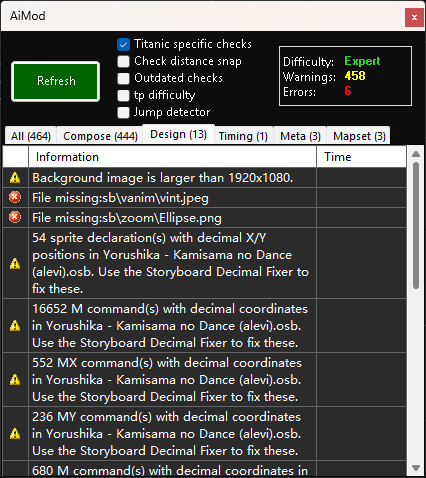Click warning icon for 16652 M commands row
The image size is (426, 478).
pyautogui.click(x=15, y=325)
